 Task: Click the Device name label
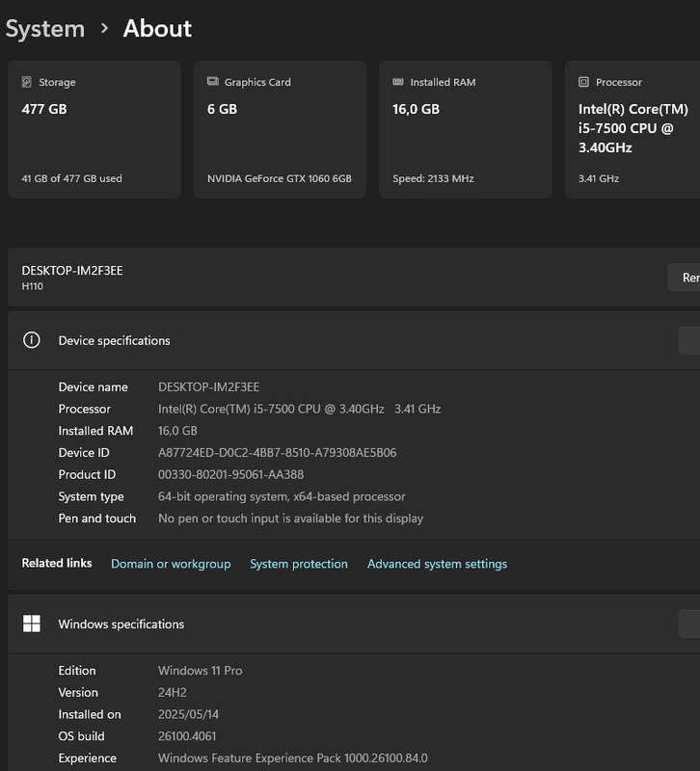[x=93, y=387]
